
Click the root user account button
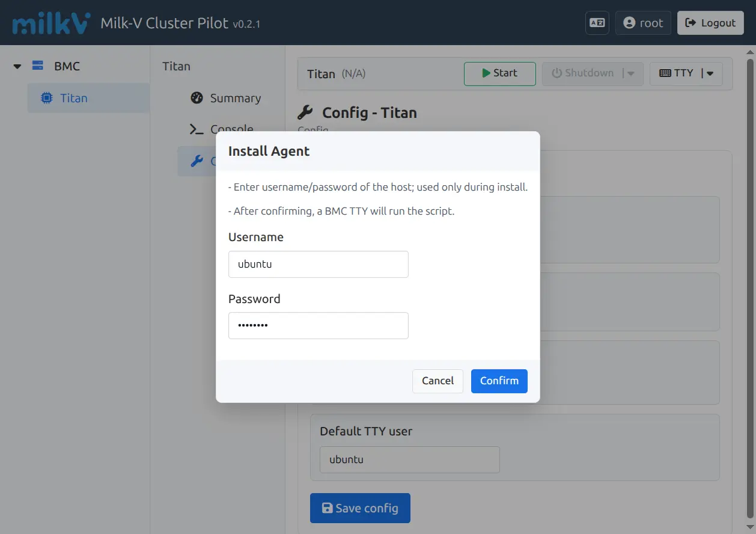point(643,23)
